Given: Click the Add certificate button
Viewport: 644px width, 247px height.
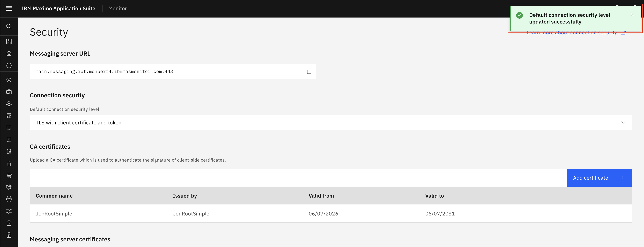Looking at the screenshot, I should tap(599, 178).
